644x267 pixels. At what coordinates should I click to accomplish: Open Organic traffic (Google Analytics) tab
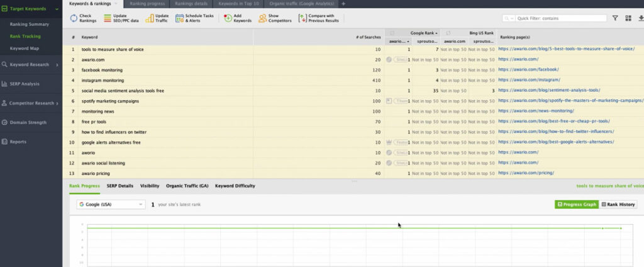302,4
